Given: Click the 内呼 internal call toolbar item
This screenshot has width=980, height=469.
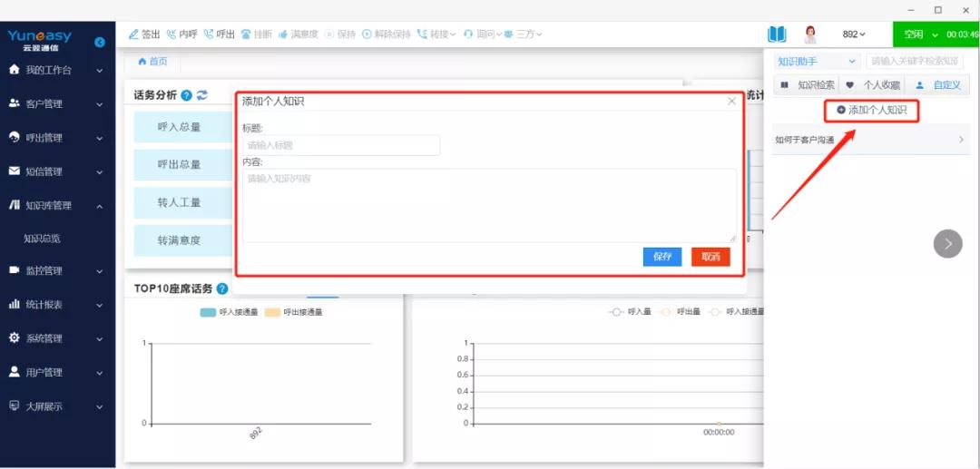Looking at the screenshot, I should pos(181,34).
